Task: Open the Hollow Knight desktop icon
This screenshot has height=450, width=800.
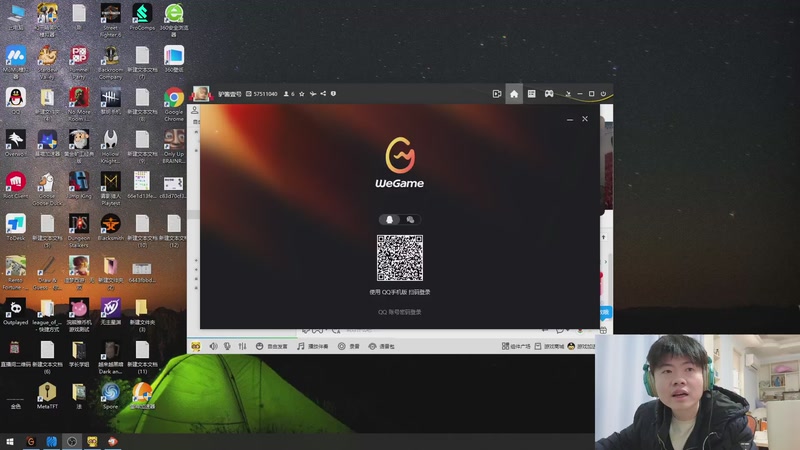Action: point(110,147)
